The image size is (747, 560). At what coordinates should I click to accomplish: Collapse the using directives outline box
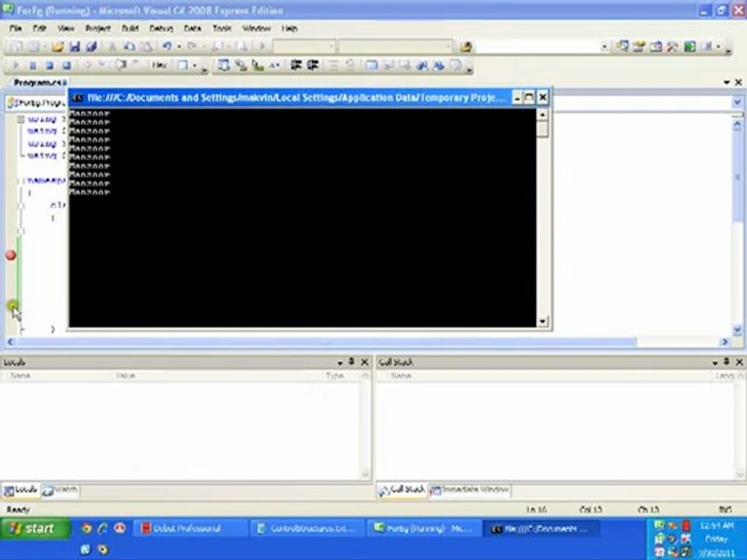click(x=20, y=120)
